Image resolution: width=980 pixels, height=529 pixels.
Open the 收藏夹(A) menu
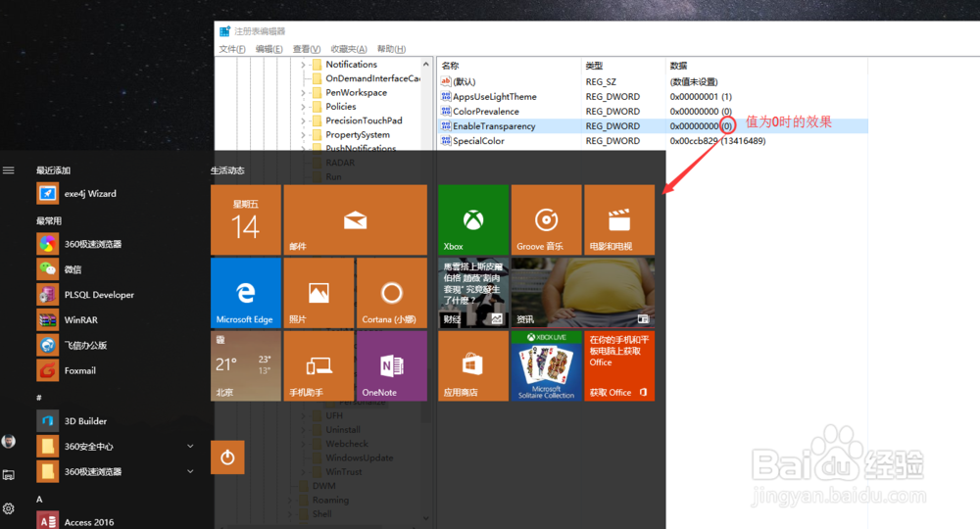click(x=349, y=49)
